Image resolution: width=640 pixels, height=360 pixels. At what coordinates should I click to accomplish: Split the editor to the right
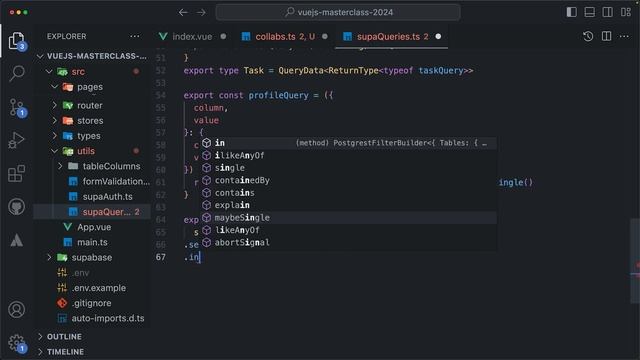pos(607,36)
